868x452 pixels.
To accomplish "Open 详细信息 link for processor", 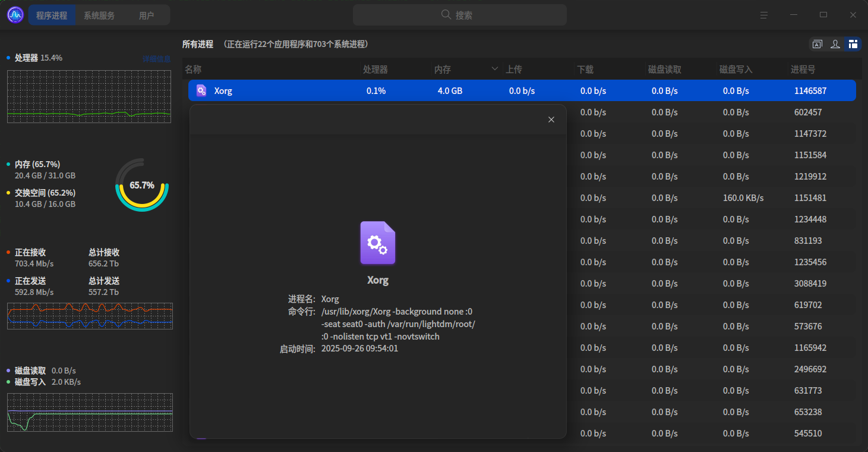I will 157,59.
